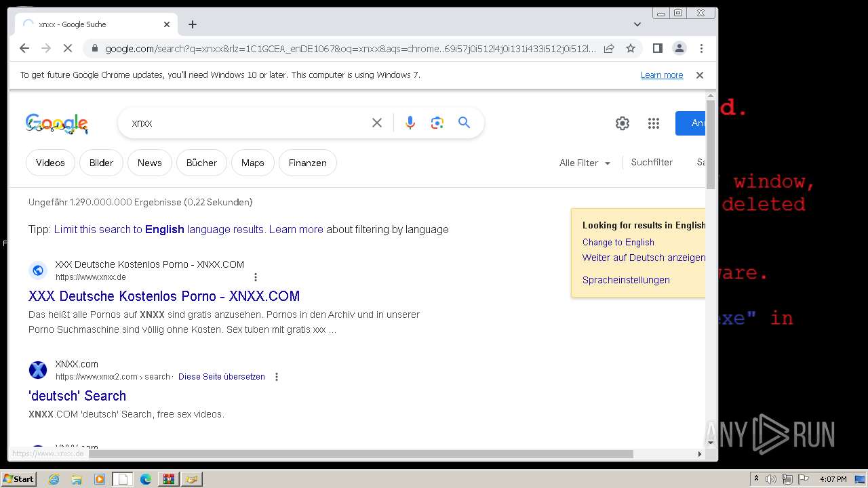
Task: Bookmark this page with the star icon
Action: pos(631,48)
